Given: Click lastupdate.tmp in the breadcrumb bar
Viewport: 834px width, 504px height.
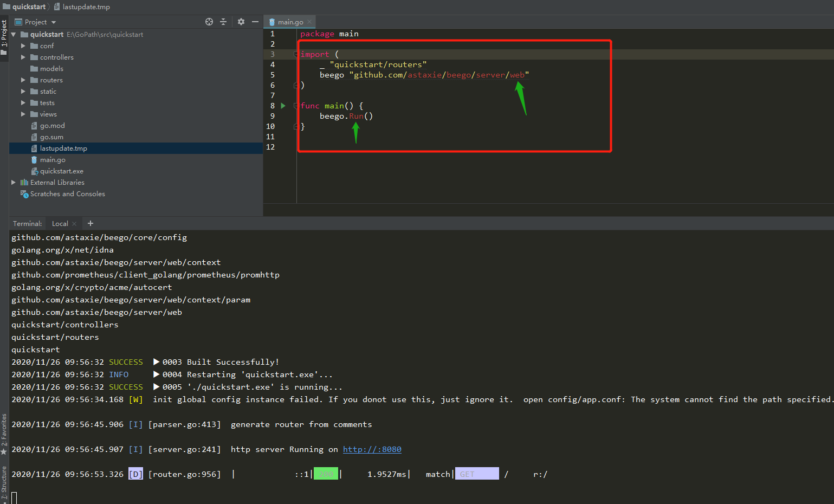Looking at the screenshot, I should [x=82, y=7].
